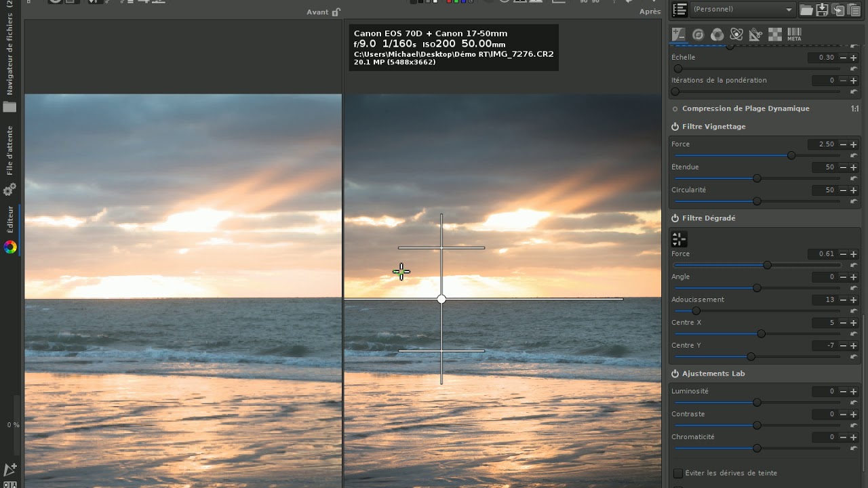Paste the profile from the clipboard
The image size is (868, 488).
pyautogui.click(x=853, y=9)
